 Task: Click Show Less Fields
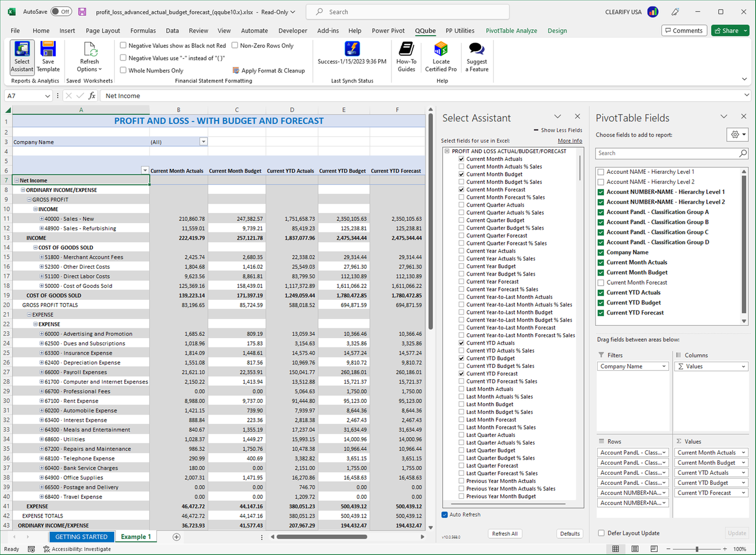(558, 130)
